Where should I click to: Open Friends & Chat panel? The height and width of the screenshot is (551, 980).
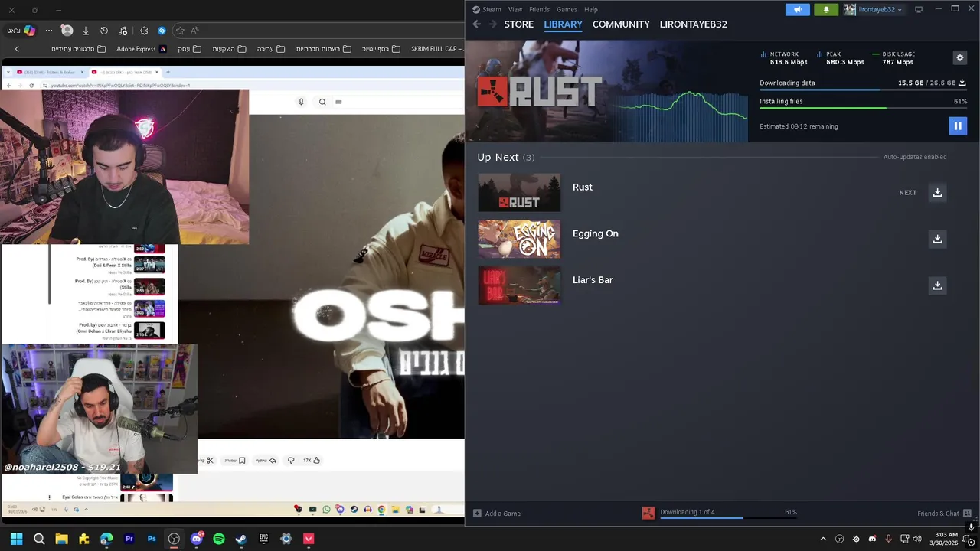pyautogui.click(x=944, y=514)
